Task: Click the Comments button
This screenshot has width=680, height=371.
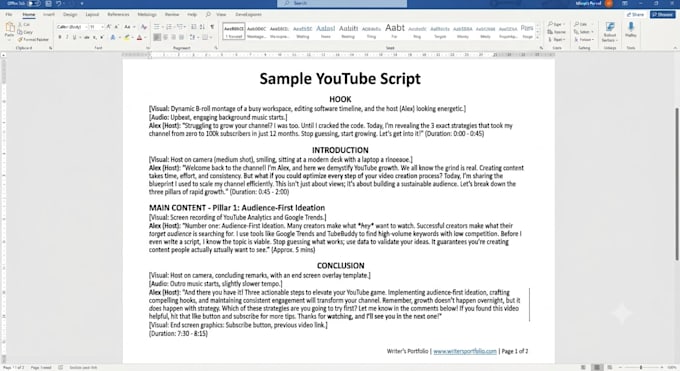Action: 663,14
